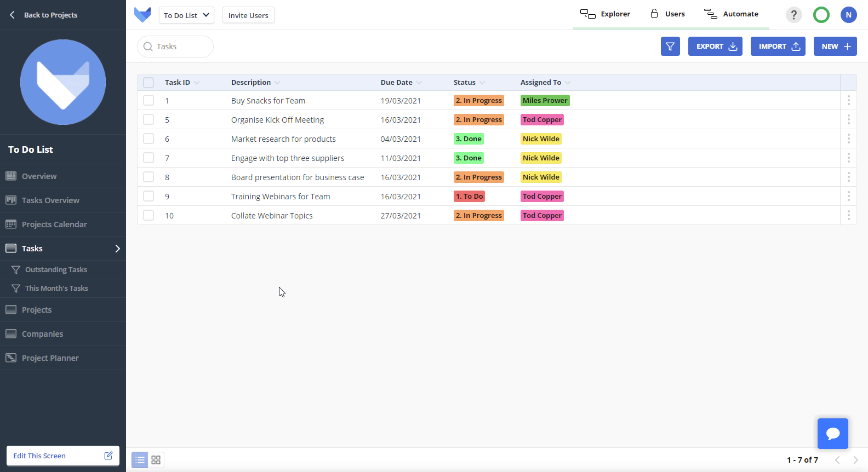Open row menu for Buy Snacks for Team
This screenshot has width=868, height=472.
(x=848, y=100)
